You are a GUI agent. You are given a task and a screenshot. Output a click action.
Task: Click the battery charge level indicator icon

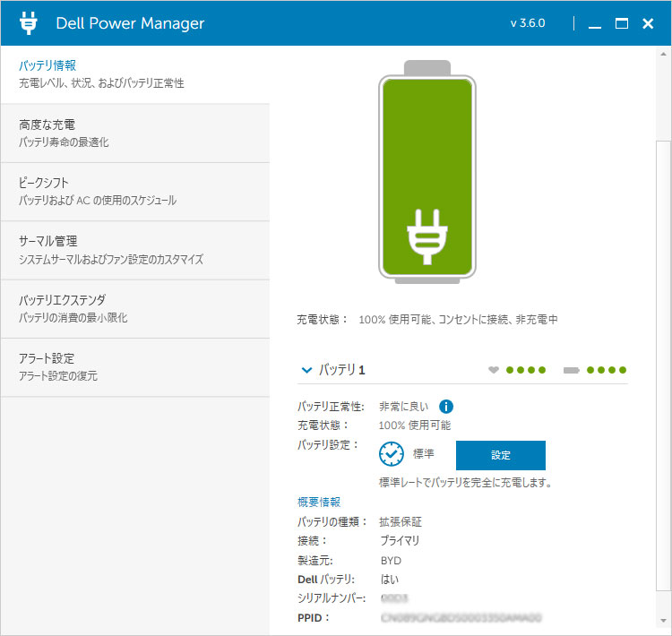coord(572,370)
